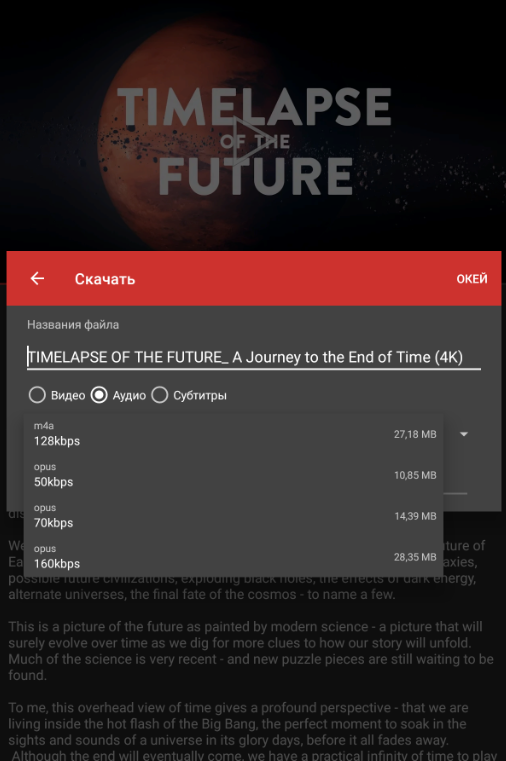Edit the file name text field

(x=254, y=357)
